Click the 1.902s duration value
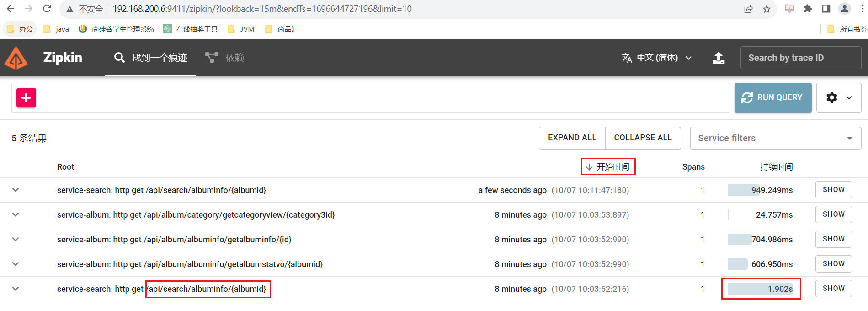The width and height of the screenshot is (868, 311). pos(780,289)
